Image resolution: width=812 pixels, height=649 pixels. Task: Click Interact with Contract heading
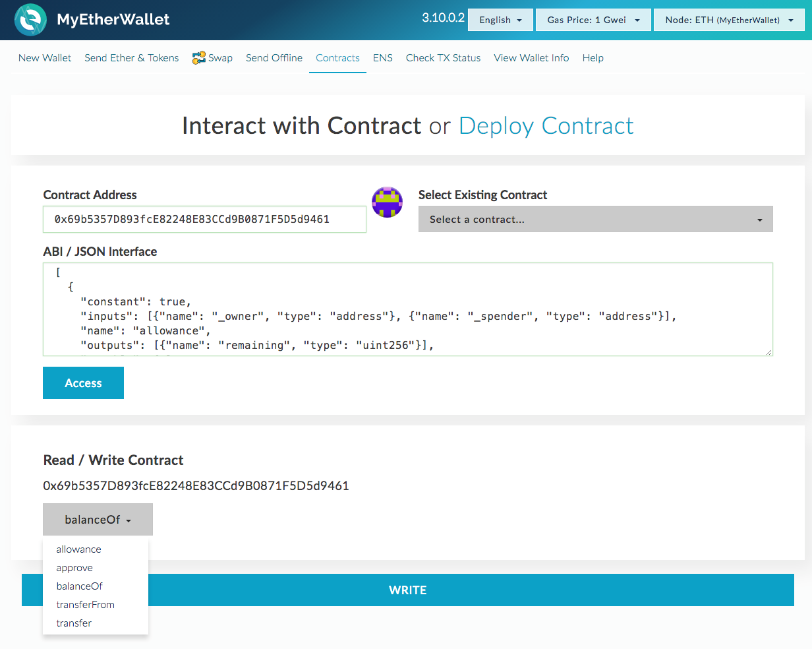pyautogui.click(x=302, y=126)
